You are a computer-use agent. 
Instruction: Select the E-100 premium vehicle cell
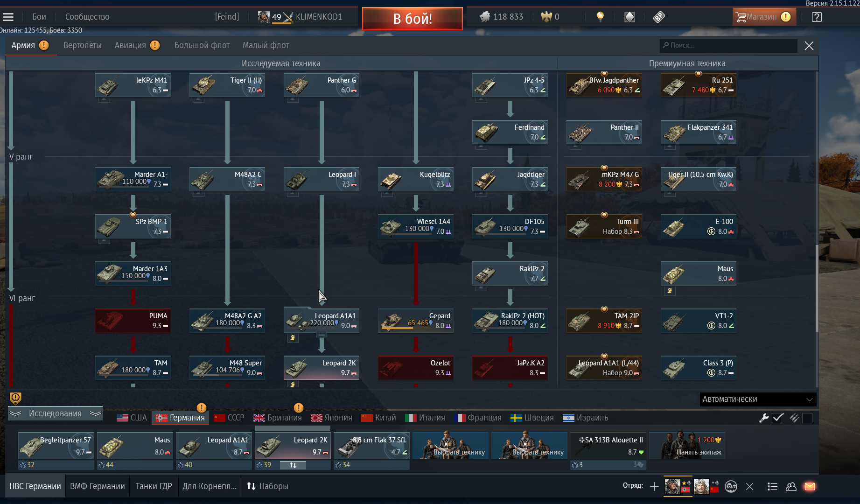[699, 227]
